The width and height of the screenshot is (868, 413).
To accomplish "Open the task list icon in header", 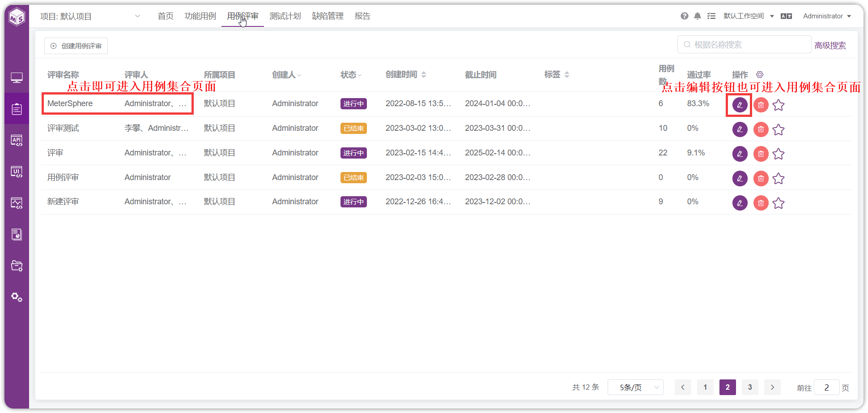I will (x=711, y=16).
